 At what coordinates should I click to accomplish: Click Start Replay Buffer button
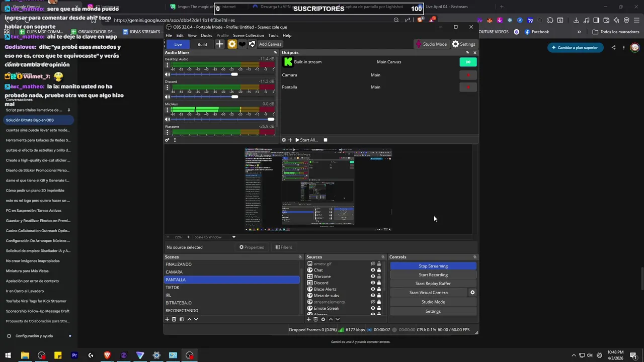click(x=433, y=284)
